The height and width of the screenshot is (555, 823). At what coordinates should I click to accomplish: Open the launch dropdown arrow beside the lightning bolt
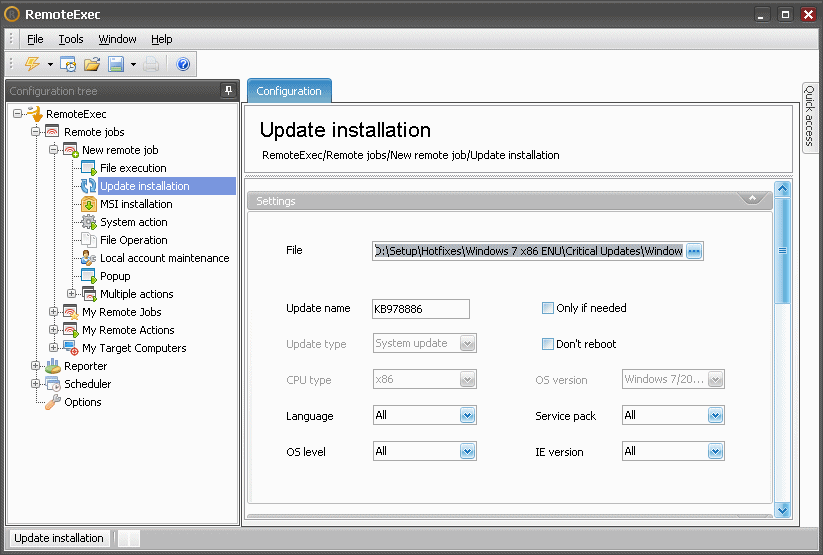tap(50, 65)
